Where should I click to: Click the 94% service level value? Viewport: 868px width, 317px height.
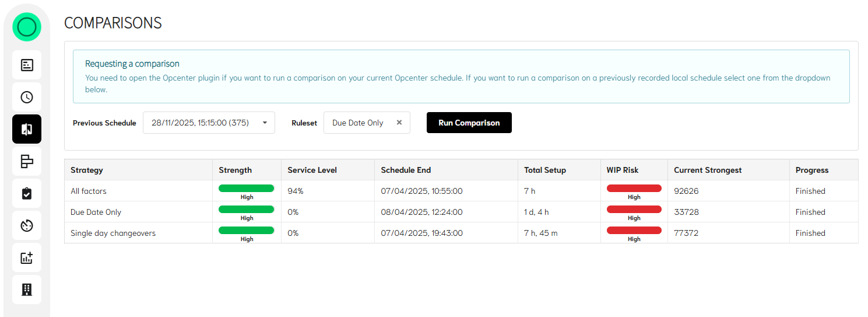pos(296,191)
